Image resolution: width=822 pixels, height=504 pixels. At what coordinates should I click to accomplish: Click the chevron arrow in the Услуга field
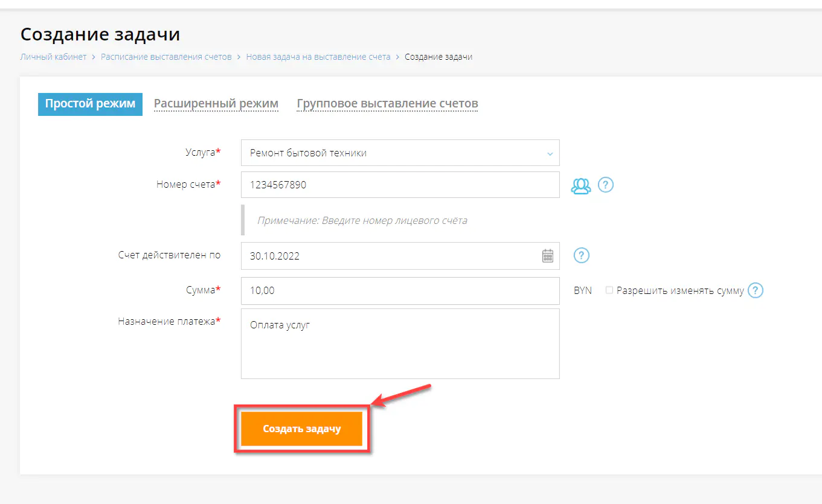(x=550, y=154)
